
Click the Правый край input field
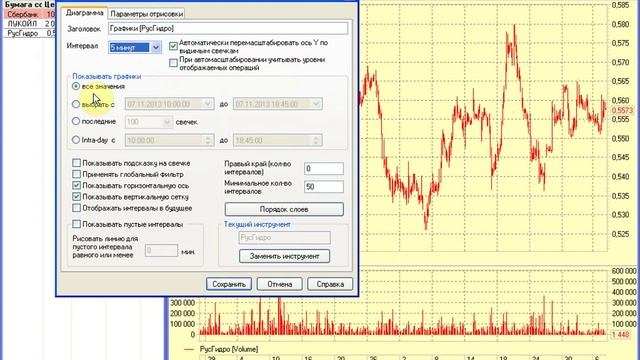pos(324,169)
